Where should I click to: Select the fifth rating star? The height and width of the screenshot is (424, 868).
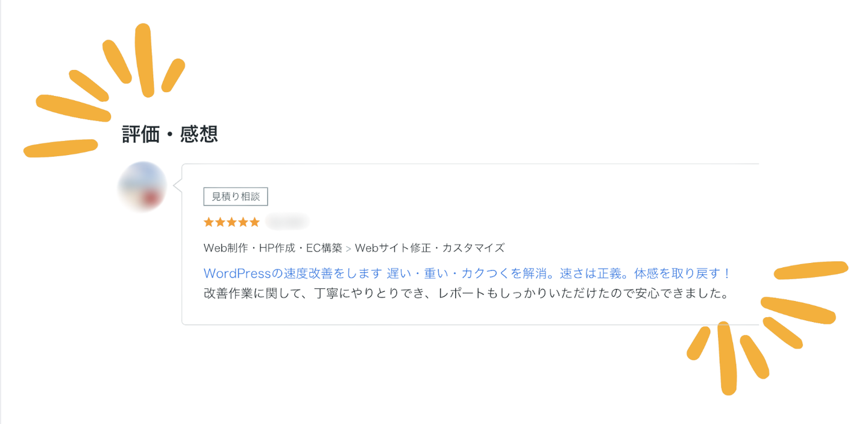pos(254,223)
